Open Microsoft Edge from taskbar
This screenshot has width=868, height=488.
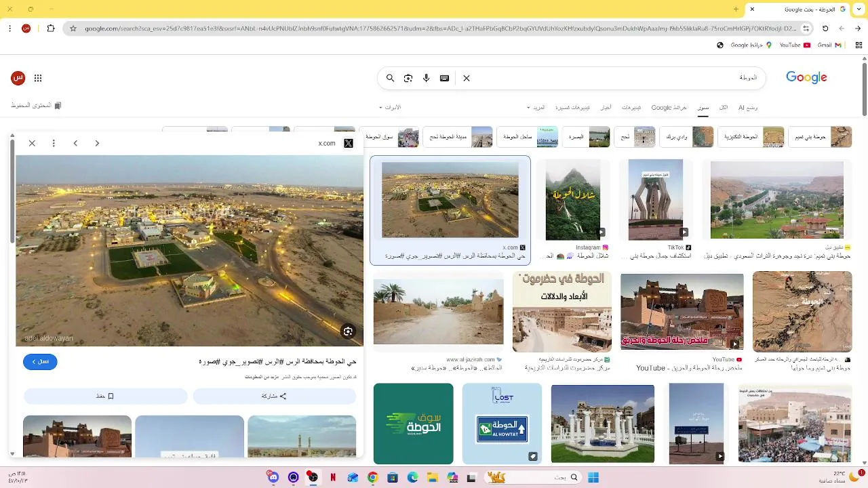click(412, 477)
